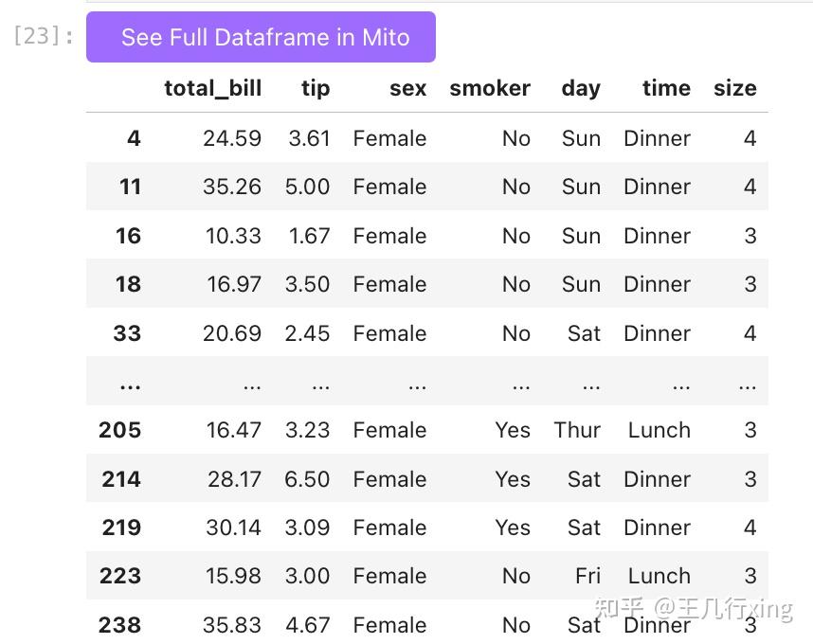The height and width of the screenshot is (644, 813).
Task: Click the 10.33 total_bill cell
Action: click(x=233, y=236)
